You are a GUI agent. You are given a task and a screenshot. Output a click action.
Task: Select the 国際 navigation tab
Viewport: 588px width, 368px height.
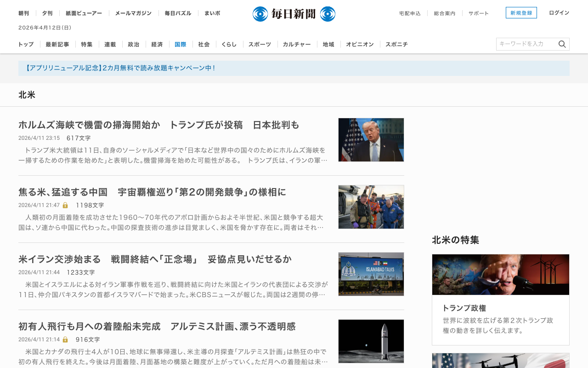181,45
